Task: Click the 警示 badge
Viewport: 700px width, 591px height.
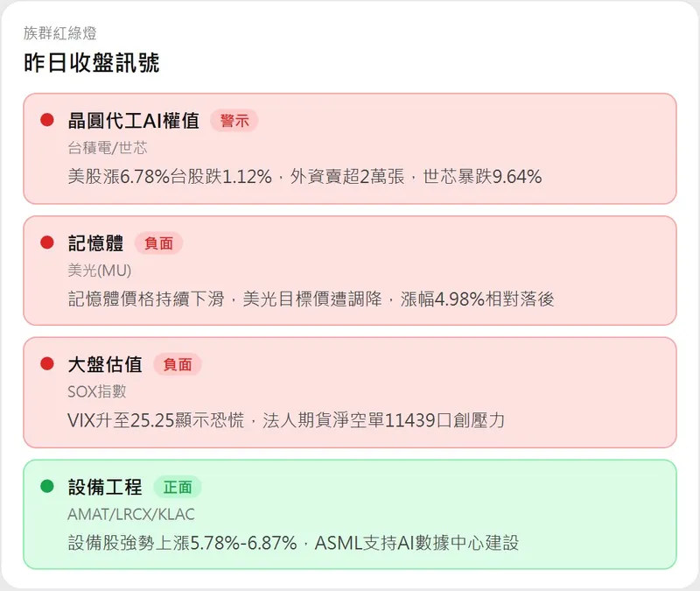Action: pos(234,121)
